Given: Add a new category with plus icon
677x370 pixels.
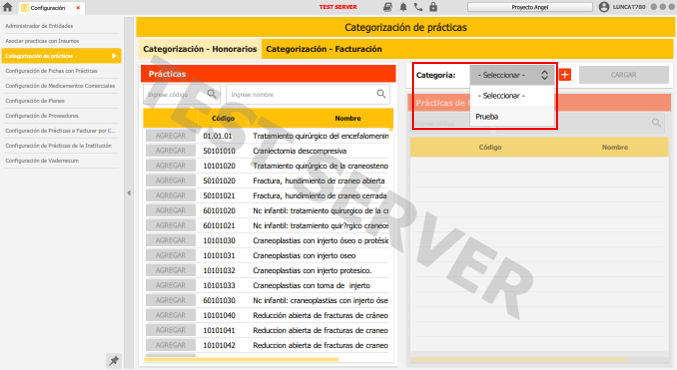Looking at the screenshot, I should coord(565,75).
